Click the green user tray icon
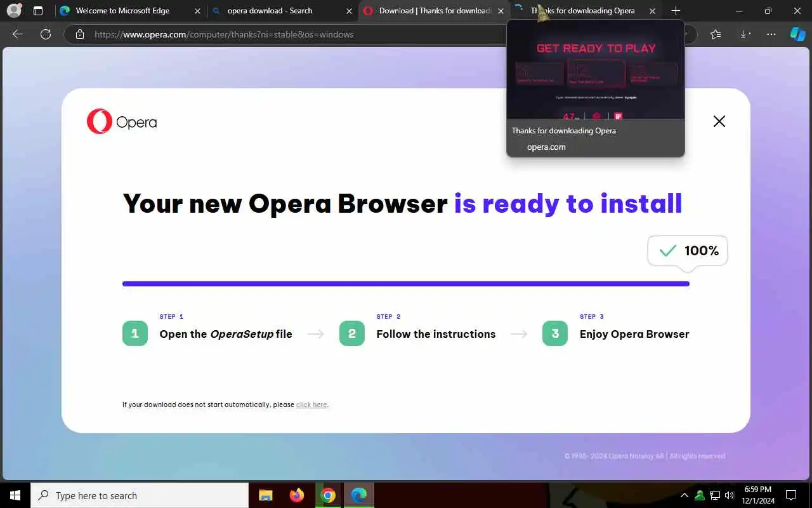This screenshot has height=508, width=812. (700, 495)
